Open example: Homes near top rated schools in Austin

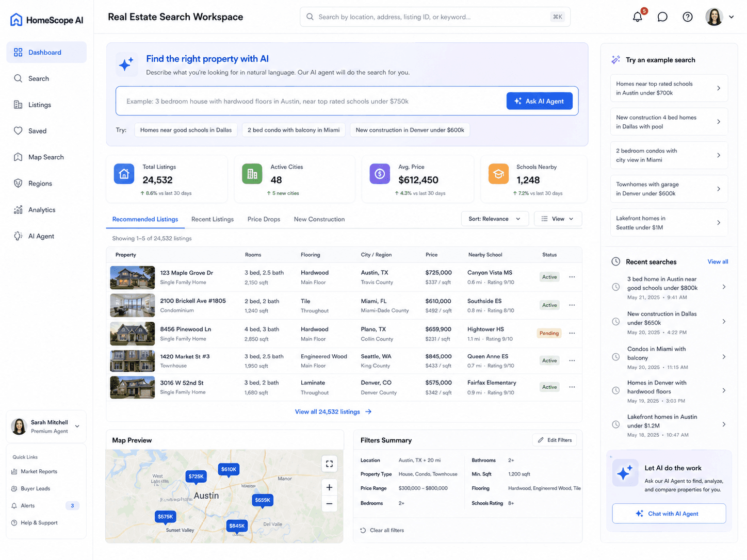(x=669, y=88)
